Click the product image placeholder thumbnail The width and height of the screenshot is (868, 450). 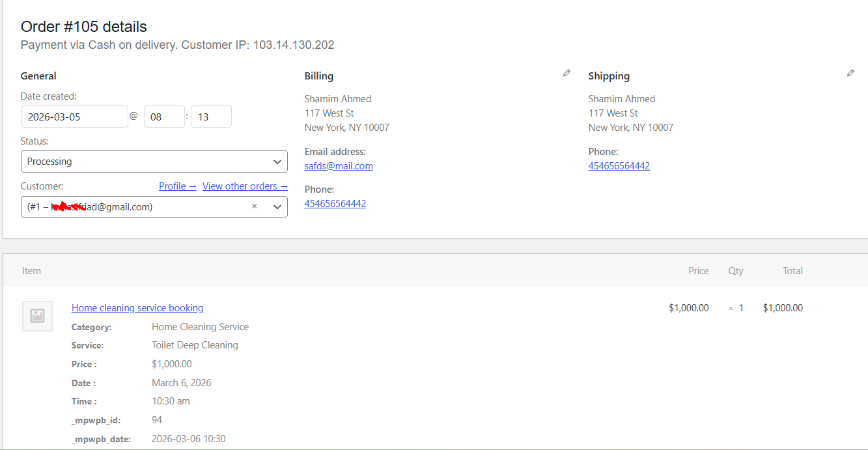(38, 316)
